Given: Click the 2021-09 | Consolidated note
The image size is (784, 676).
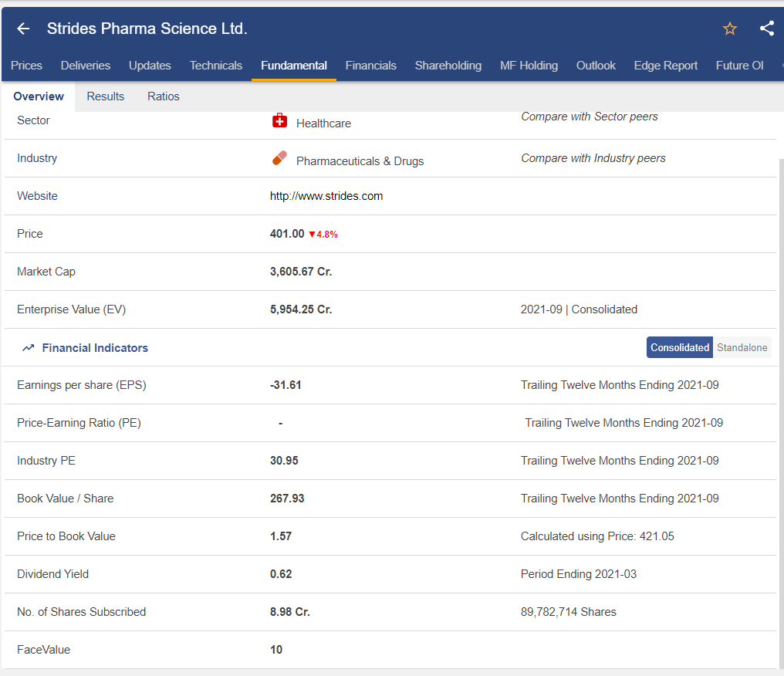Looking at the screenshot, I should (x=579, y=309).
